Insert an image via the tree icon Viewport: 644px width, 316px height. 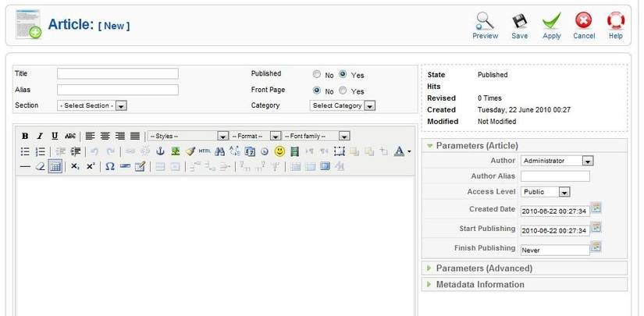click(x=176, y=151)
